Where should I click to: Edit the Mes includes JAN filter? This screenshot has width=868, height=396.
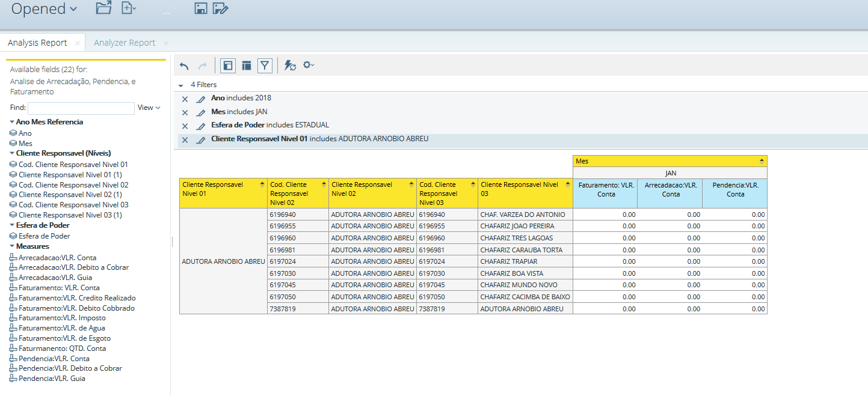[201, 112]
